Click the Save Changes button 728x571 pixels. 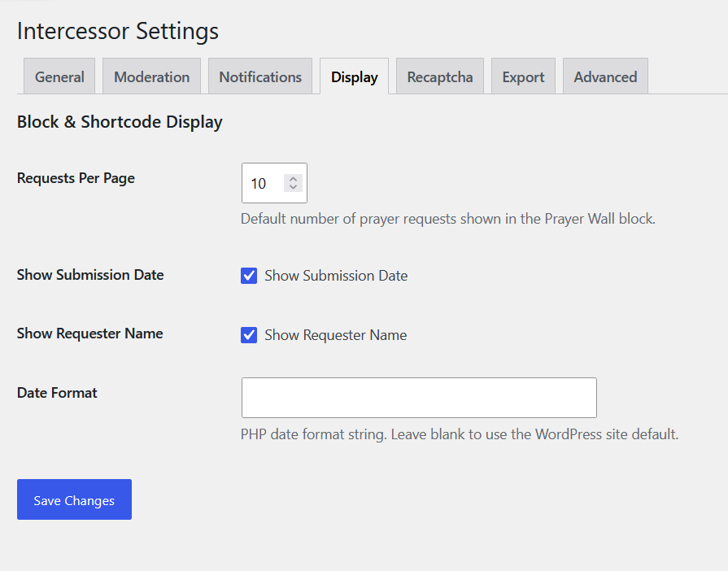click(74, 499)
